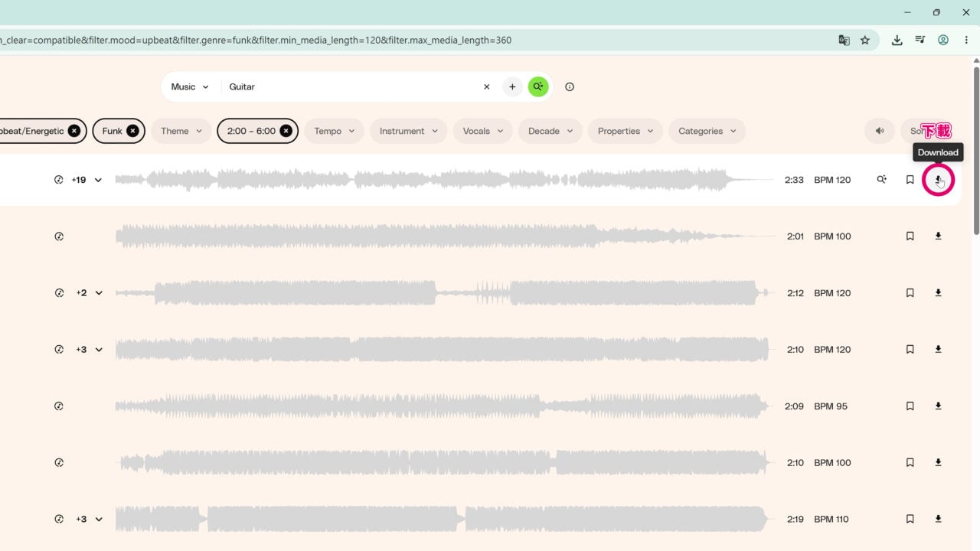The image size is (980, 551).
Task: Clear the Guitar search text
Action: (x=486, y=86)
